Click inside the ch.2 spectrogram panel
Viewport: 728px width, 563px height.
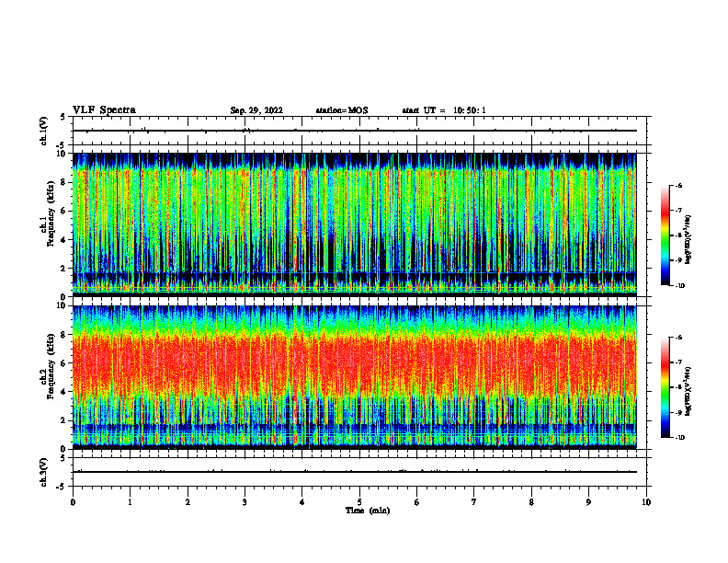click(x=355, y=377)
